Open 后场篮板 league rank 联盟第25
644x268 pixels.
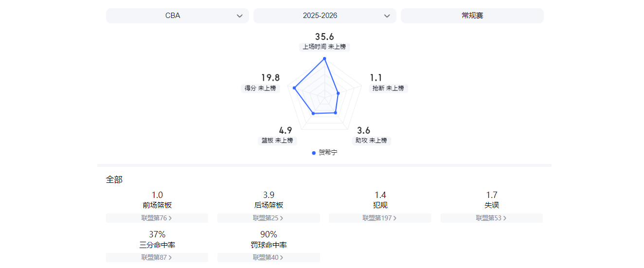268,218
